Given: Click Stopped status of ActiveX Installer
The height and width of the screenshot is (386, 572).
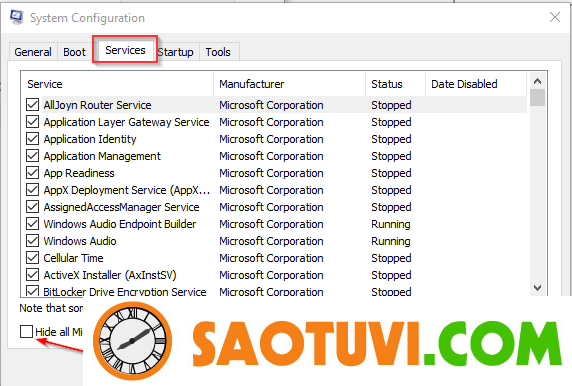Looking at the screenshot, I should [391, 275].
